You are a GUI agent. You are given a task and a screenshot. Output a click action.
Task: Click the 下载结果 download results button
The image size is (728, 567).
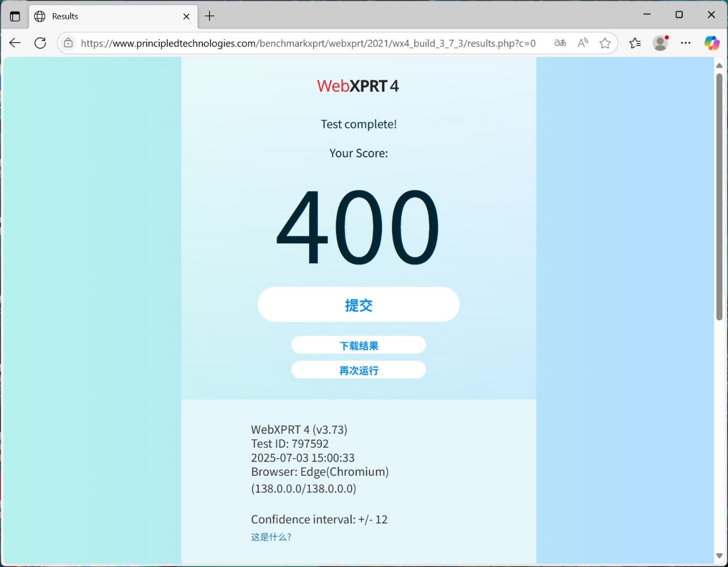[359, 345]
